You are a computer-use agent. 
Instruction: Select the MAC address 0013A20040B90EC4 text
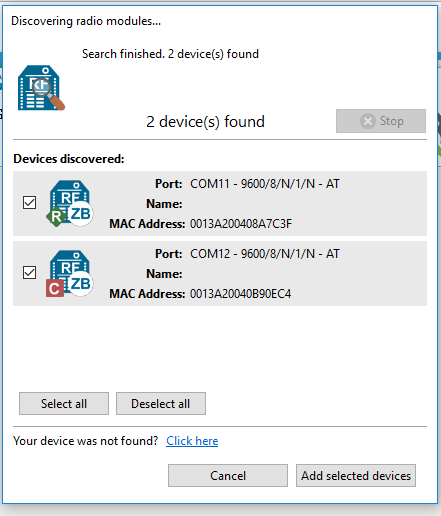240,294
